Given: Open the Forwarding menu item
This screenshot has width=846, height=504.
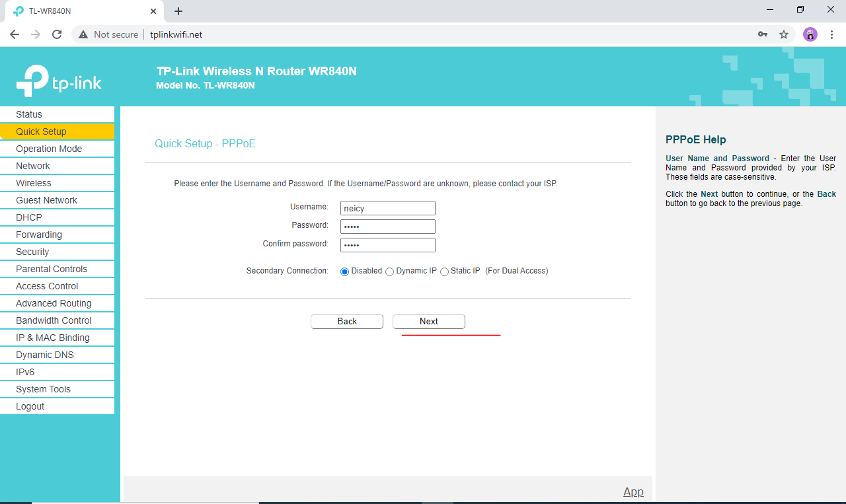Looking at the screenshot, I should (x=58, y=234).
